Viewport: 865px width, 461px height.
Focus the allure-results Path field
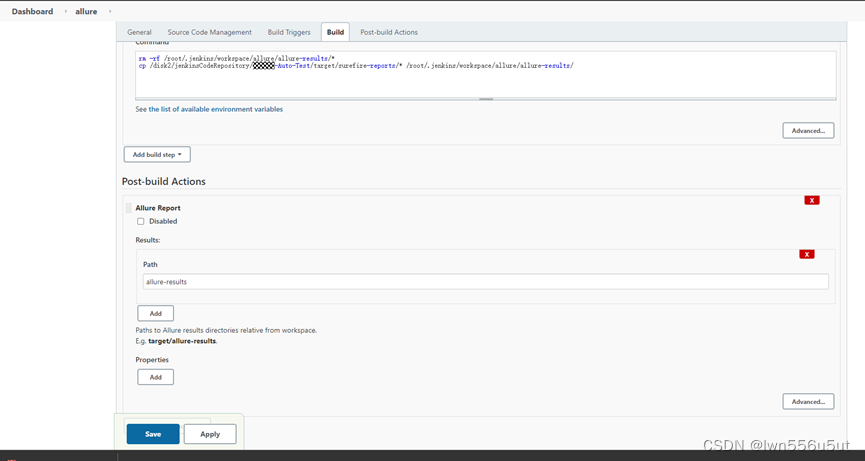pyautogui.click(x=485, y=282)
